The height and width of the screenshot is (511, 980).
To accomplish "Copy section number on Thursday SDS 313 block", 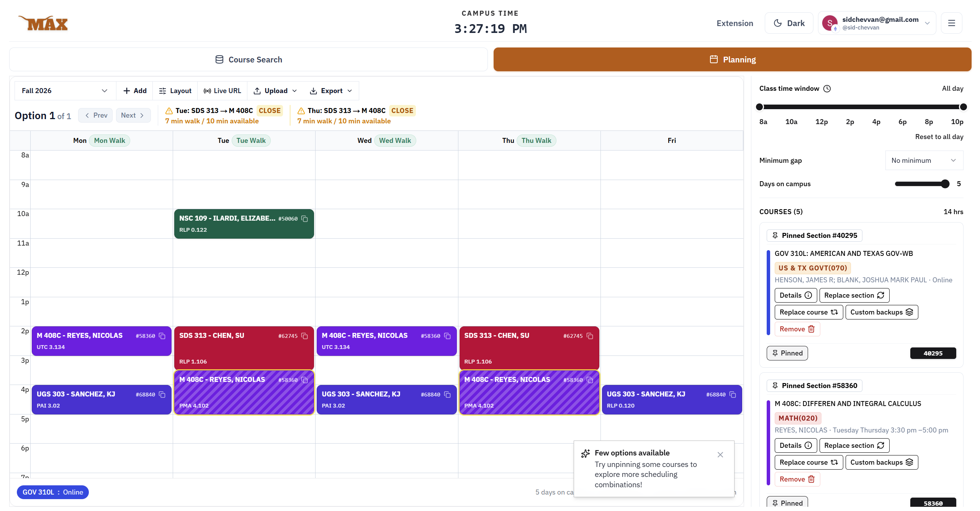I will point(590,336).
